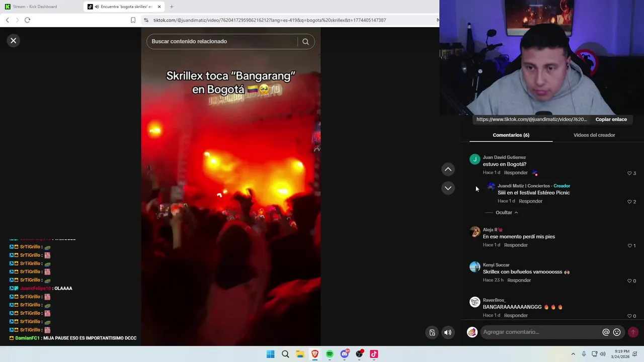Reply to RaverBros_ comment
Viewport: 644px width, 362px height.
click(516, 315)
